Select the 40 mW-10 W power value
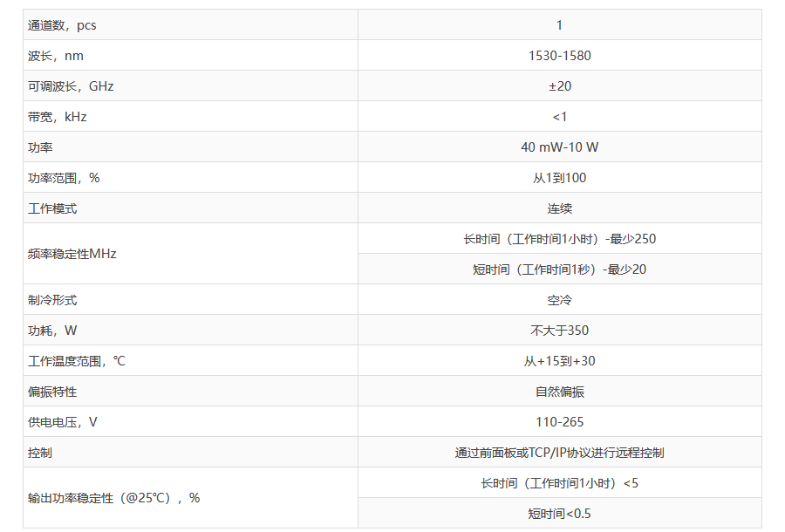The height and width of the screenshot is (532, 785). tap(559, 147)
